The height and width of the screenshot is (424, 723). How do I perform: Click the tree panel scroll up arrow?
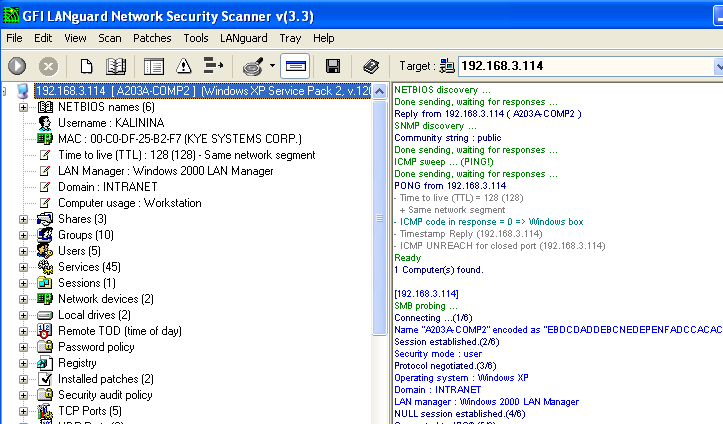(379, 91)
